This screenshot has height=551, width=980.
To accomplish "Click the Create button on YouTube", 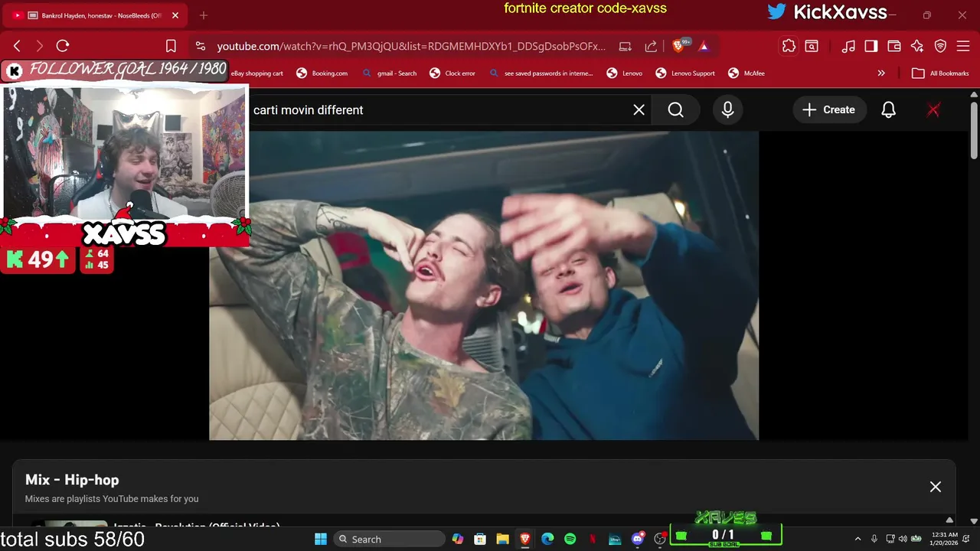I will click(x=828, y=110).
